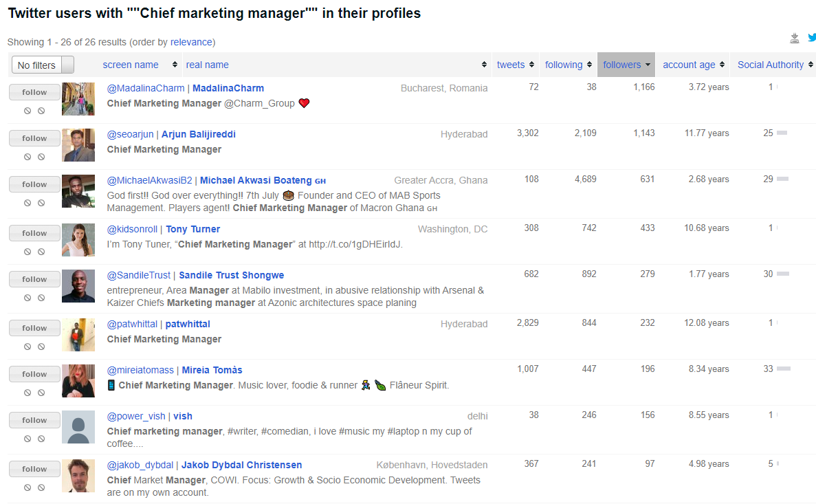The width and height of the screenshot is (816, 504).
Task: Click Arjun Balijireddi's profile photo
Action: (x=78, y=145)
